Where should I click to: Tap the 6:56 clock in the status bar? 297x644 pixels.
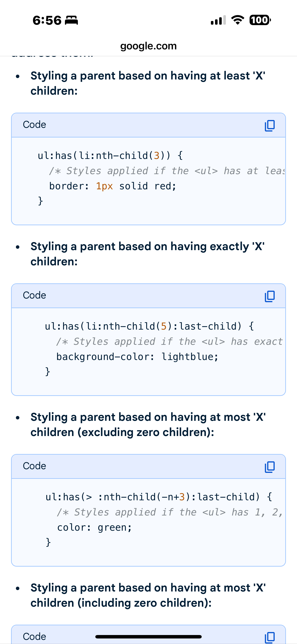pos(47,20)
